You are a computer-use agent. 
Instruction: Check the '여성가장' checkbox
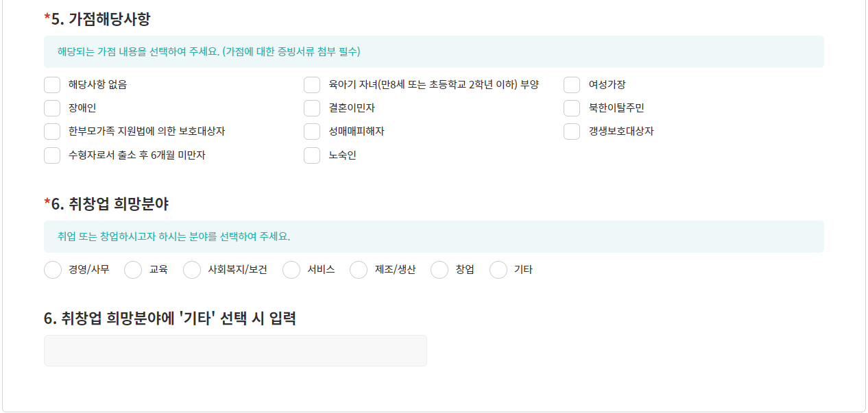[x=572, y=84]
